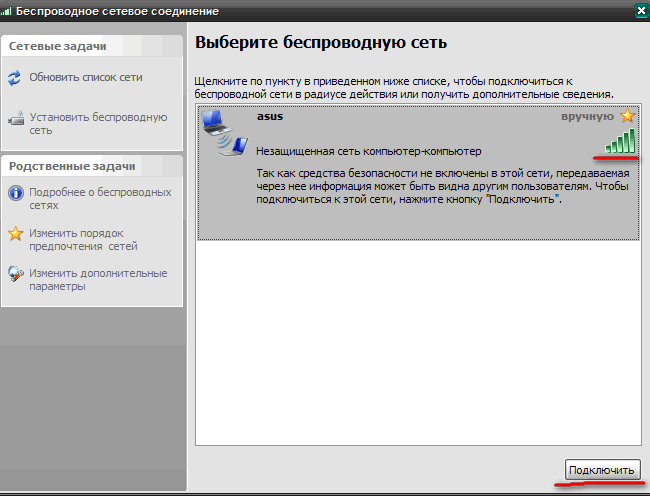Click the gold star next to вручную
Screen dimensions: 650x497
point(628,116)
